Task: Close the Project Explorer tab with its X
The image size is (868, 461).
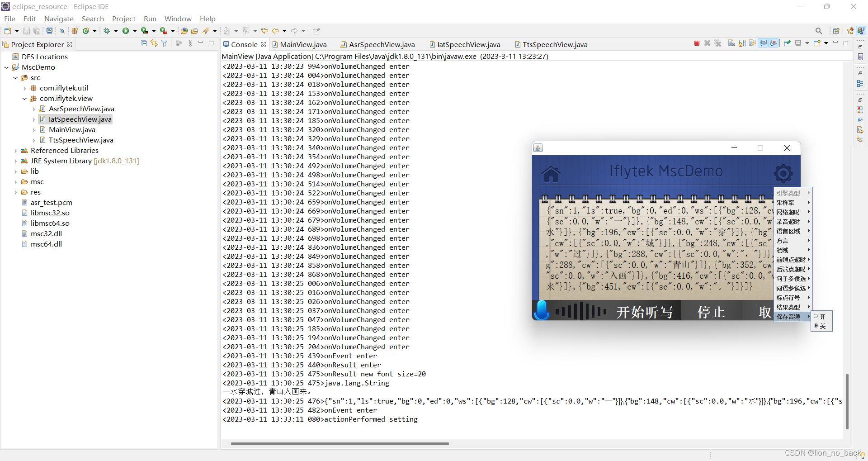Action: [x=70, y=44]
